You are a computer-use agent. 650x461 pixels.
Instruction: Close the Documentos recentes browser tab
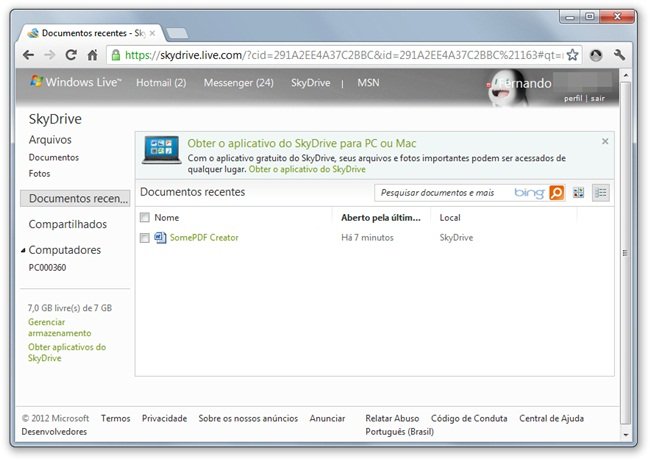coord(152,33)
